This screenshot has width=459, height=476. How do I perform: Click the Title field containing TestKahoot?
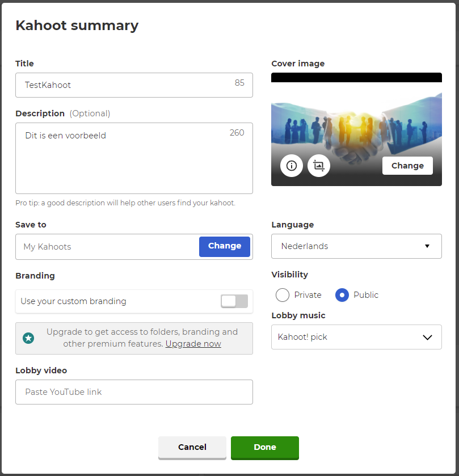134,85
